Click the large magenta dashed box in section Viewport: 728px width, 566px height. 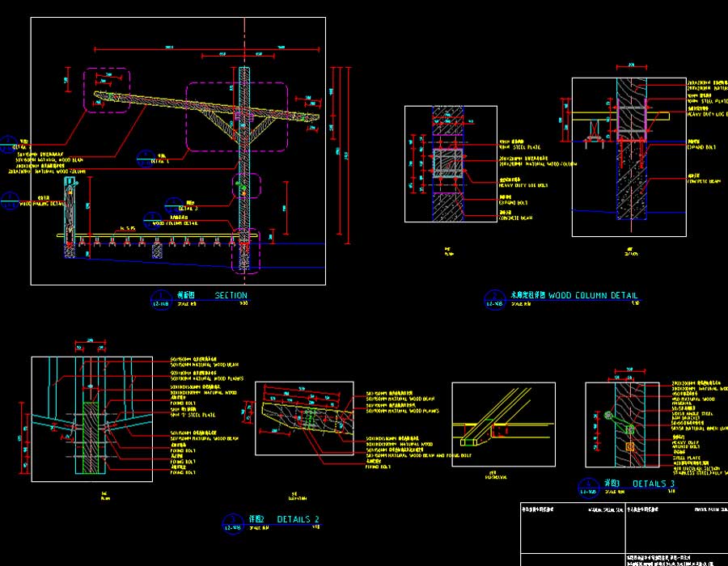point(237,117)
